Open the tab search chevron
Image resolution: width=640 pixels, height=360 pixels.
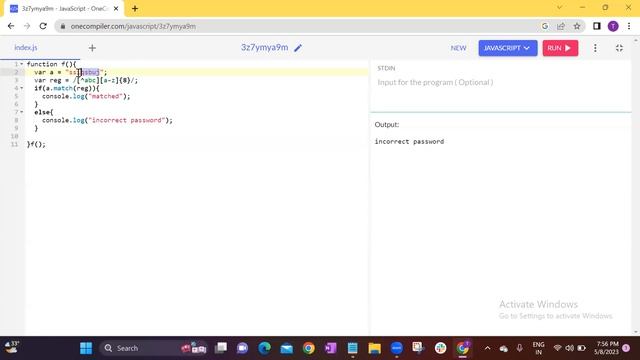coord(559,7)
